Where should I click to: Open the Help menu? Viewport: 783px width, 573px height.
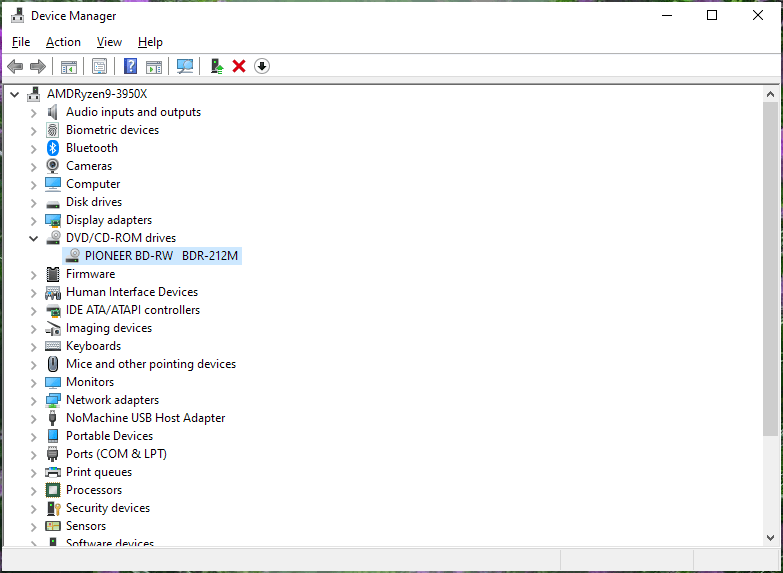click(x=150, y=42)
